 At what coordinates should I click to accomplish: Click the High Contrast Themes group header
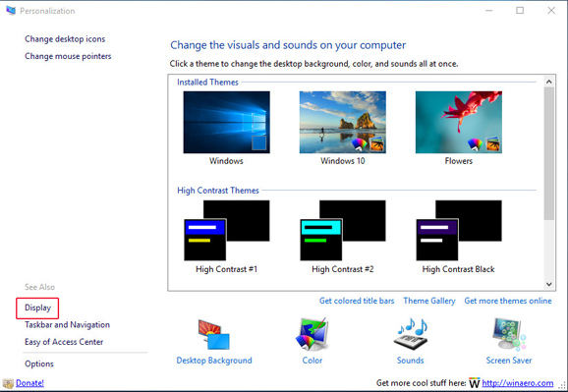pos(218,191)
